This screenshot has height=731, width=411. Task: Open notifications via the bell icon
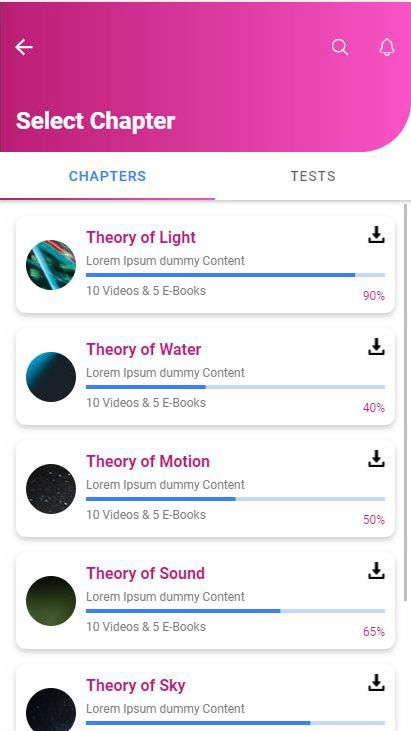(387, 47)
